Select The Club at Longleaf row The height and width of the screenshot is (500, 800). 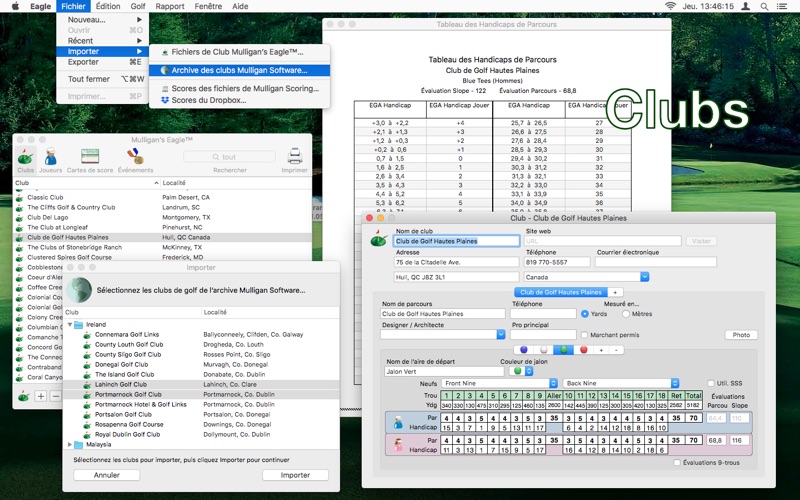(x=163, y=228)
